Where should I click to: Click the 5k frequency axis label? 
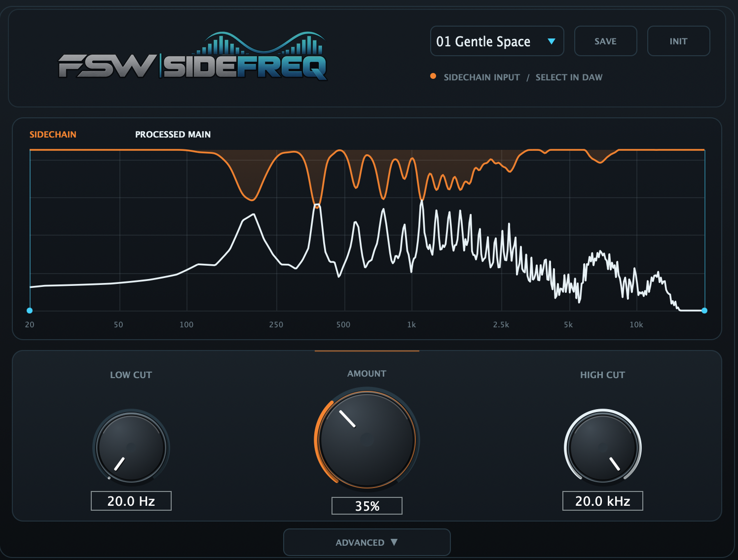click(x=568, y=325)
